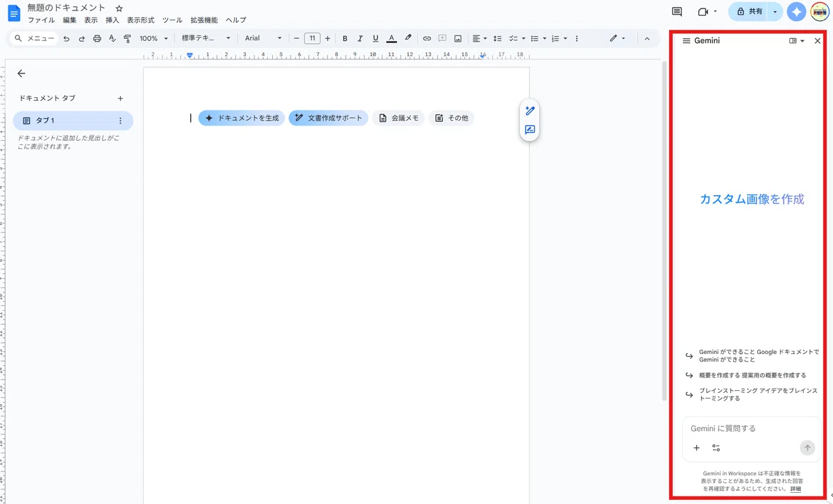
Task: Click the 文書作成サポート chip
Action: (x=328, y=118)
